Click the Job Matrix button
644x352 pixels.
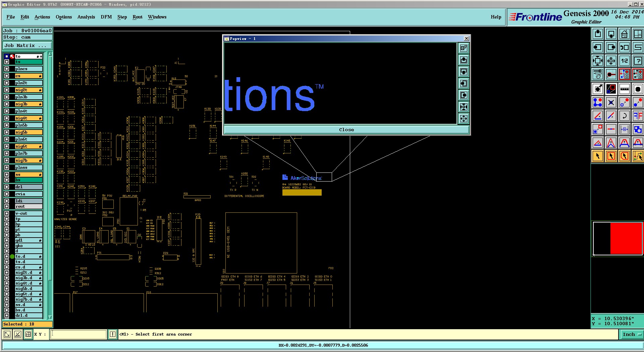pyautogui.click(x=28, y=45)
